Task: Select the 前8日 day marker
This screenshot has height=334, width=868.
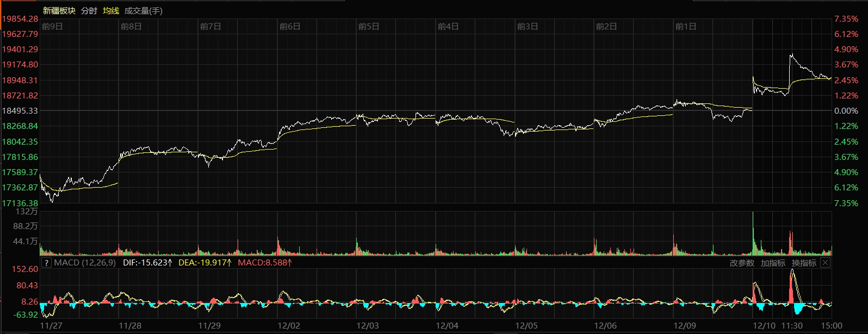Action: click(x=131, y=26)
